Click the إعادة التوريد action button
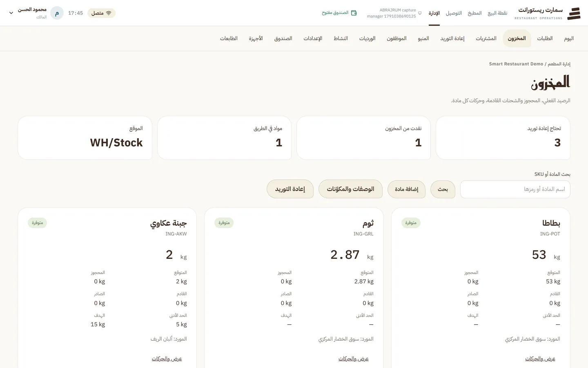Screen dimensions: 588x368 tap(290, 189)
